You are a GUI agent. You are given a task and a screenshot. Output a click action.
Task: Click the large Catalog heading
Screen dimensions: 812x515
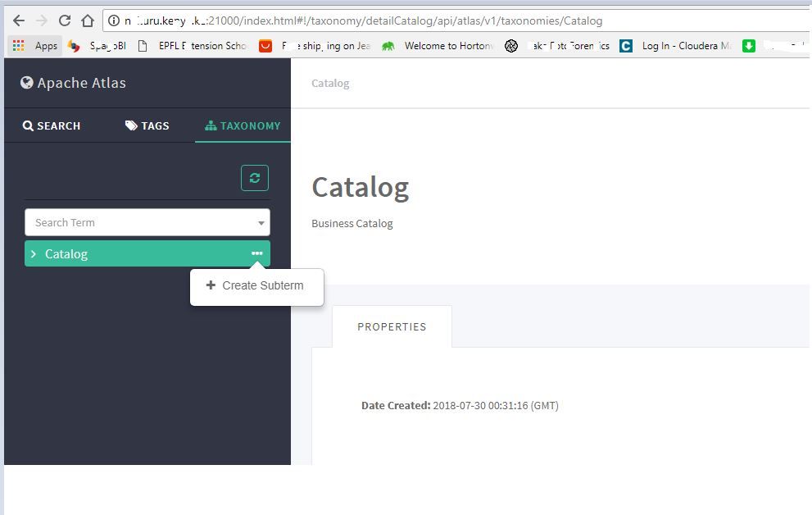pos(361,187)
